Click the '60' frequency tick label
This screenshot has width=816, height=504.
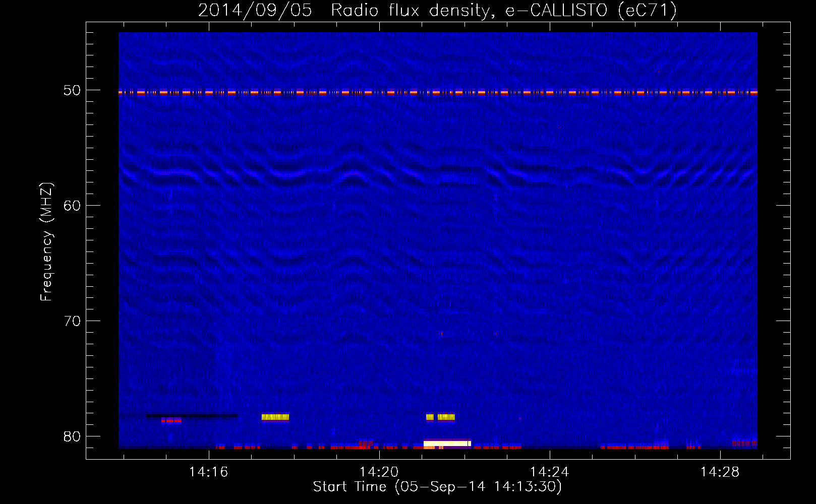72,206
